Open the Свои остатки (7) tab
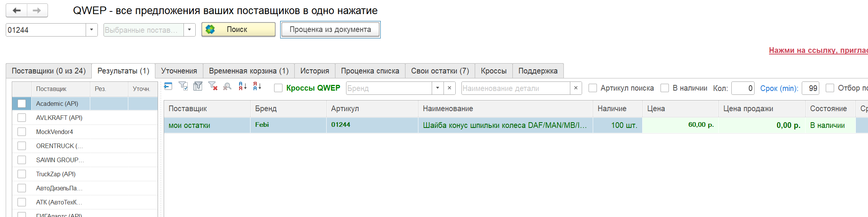This screenshot has width=868, height=217. (x=440, y=71)
